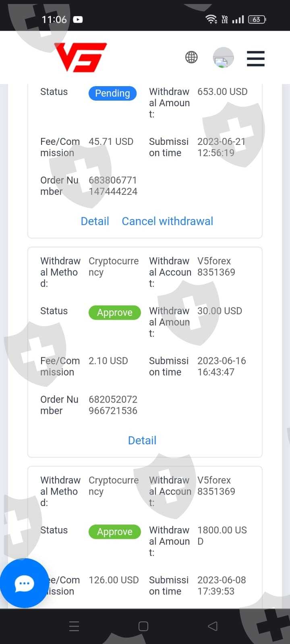Viewport: 290px width, 644px height.
Task: Tap the battery indicator in status bar
Action: coord(257,19)
